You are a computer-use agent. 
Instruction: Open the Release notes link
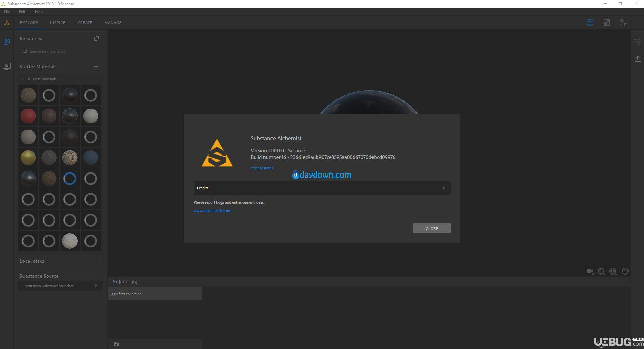[x=262, y=168]
